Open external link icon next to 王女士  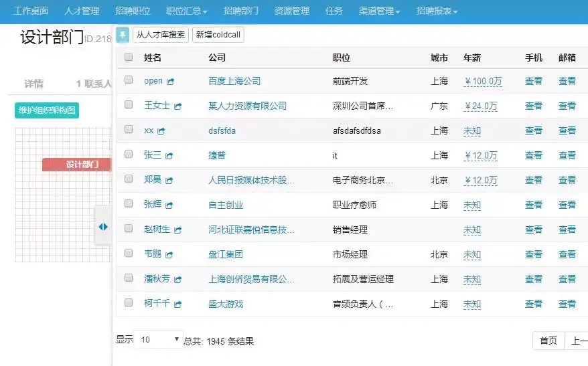[x=177, y=106]
